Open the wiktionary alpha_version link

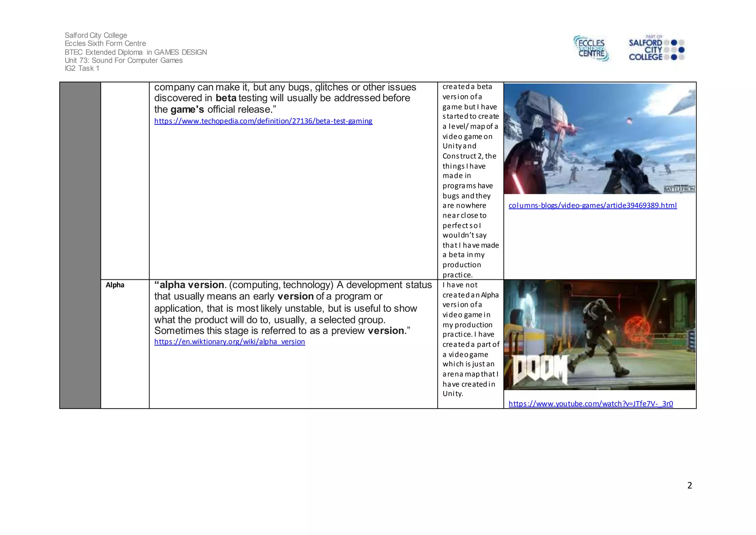(x=229, y=342)
